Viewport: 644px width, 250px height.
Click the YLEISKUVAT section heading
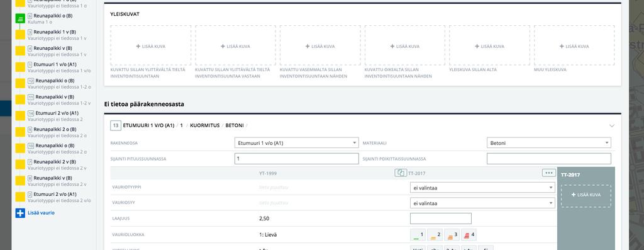[x=125, y=14]
